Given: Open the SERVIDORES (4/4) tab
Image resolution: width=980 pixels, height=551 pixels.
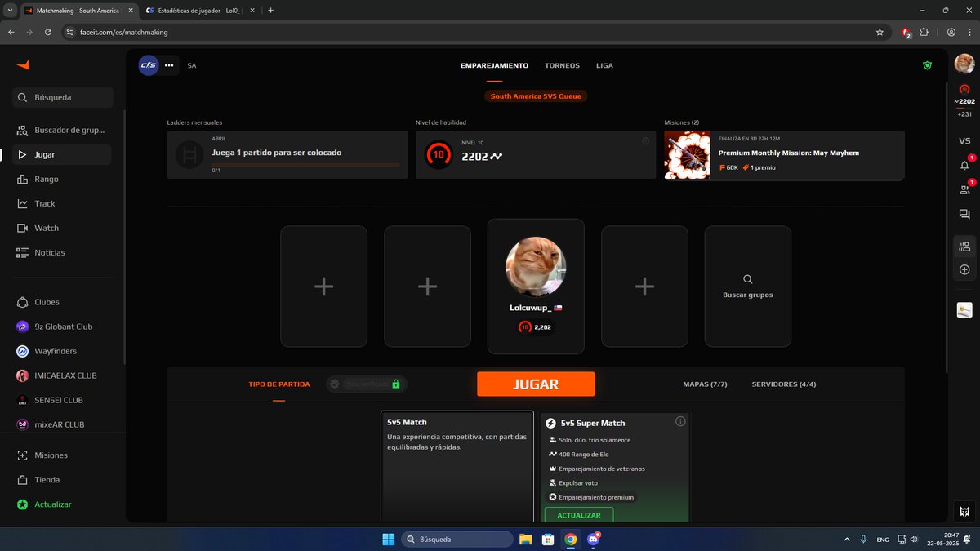Looking at the screenshot, I should 784,384.
